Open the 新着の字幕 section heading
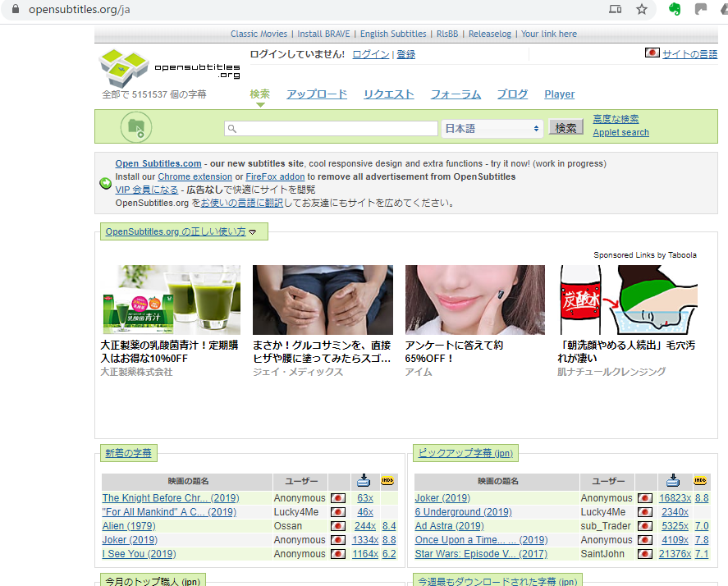The width and height of the screenshot is (728, 586). click(128, 453)
